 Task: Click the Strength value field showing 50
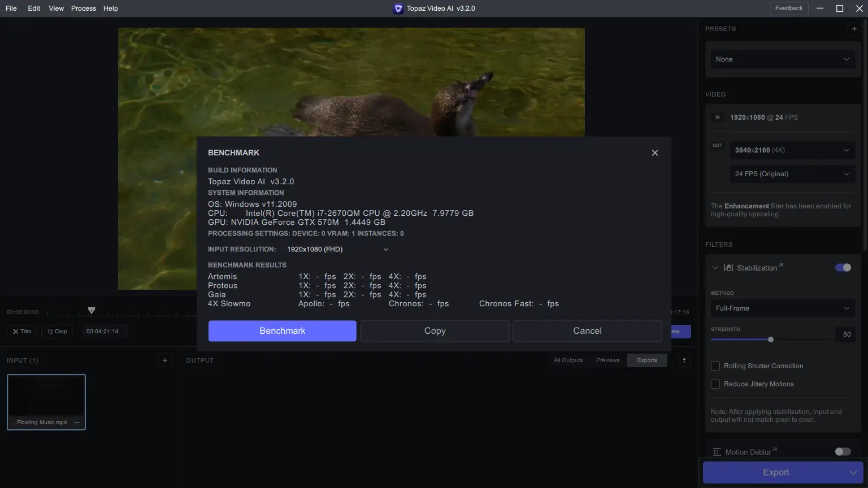[847, 334]
